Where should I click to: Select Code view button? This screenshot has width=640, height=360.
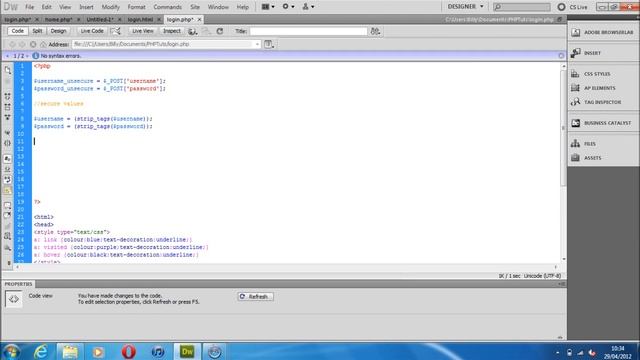point(18,31)
